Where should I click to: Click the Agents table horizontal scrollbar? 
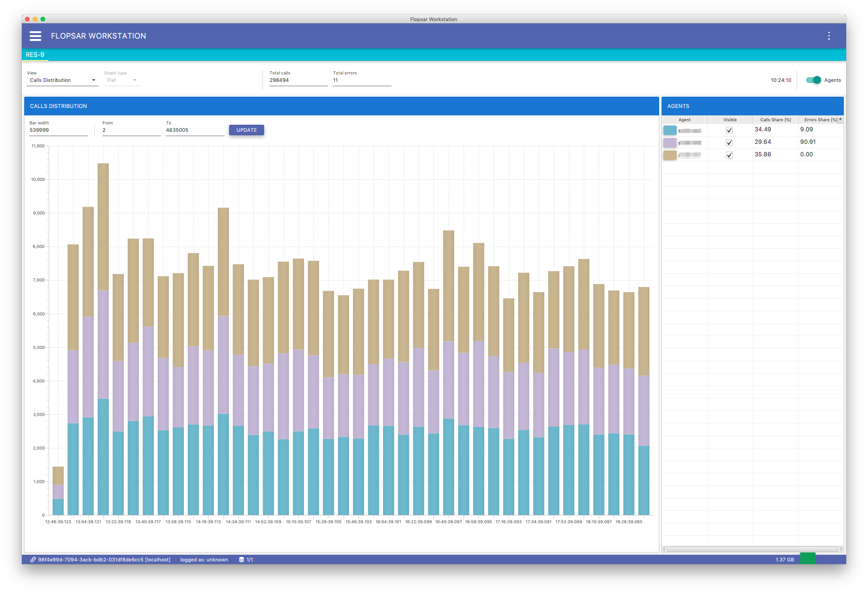click(x=752, y=549)
